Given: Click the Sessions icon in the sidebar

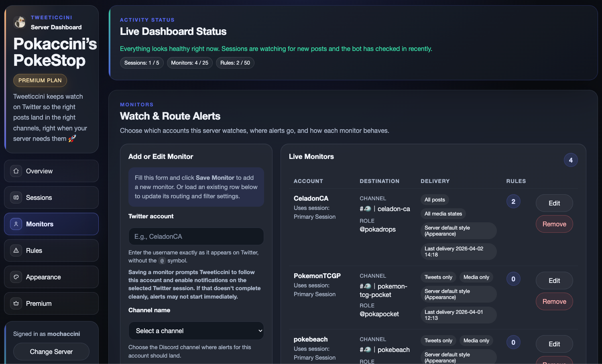Looking at the screenshot, I should point(16,197).
